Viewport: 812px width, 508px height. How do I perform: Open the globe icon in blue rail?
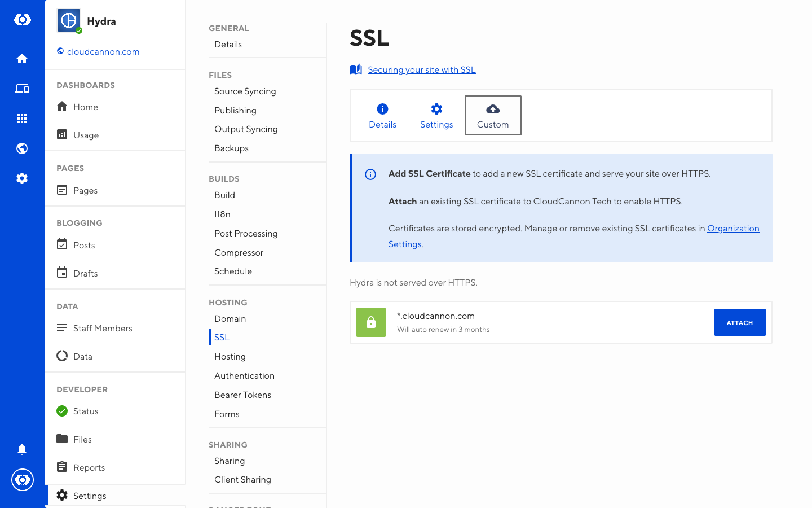[x=22, y=148]
